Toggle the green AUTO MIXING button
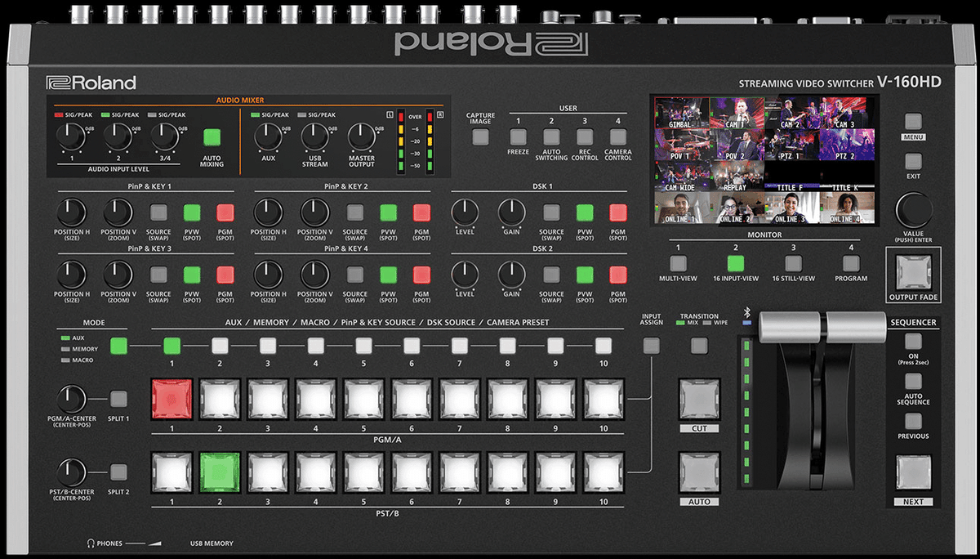This screenshot has height=559, width=980. (212, 137)
